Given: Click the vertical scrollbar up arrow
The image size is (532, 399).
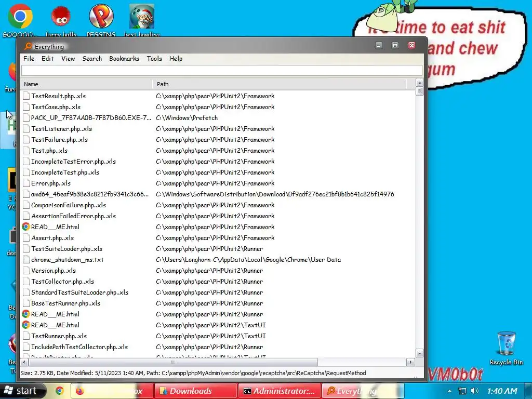Looking at the screenshot, I should coord(419,83).
